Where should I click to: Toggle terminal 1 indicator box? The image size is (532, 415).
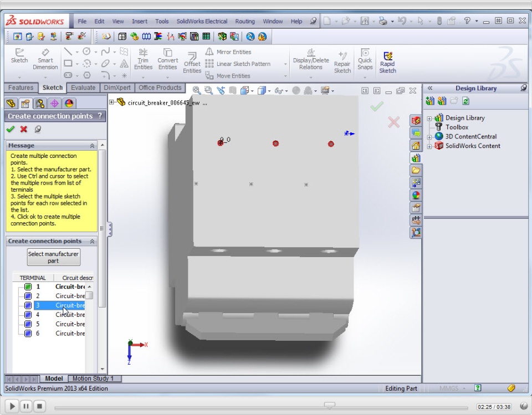point(28,287)
